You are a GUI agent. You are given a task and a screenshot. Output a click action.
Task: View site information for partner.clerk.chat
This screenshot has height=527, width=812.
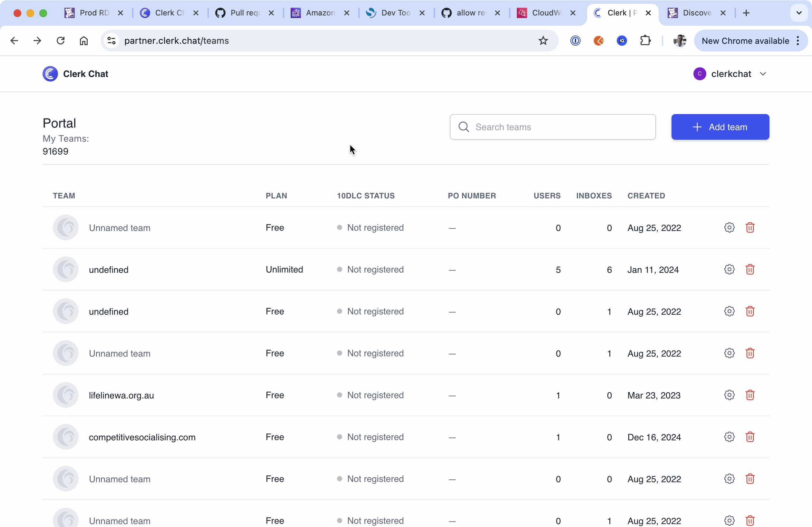coord(111,41)
